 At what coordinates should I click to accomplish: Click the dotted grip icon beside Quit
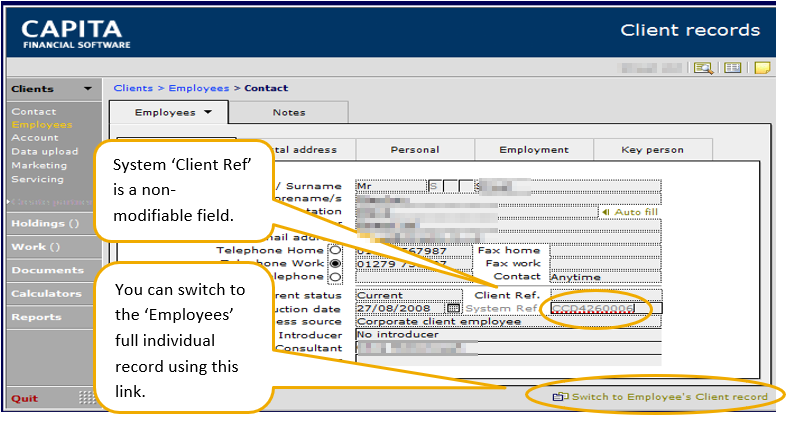[87, 398]
